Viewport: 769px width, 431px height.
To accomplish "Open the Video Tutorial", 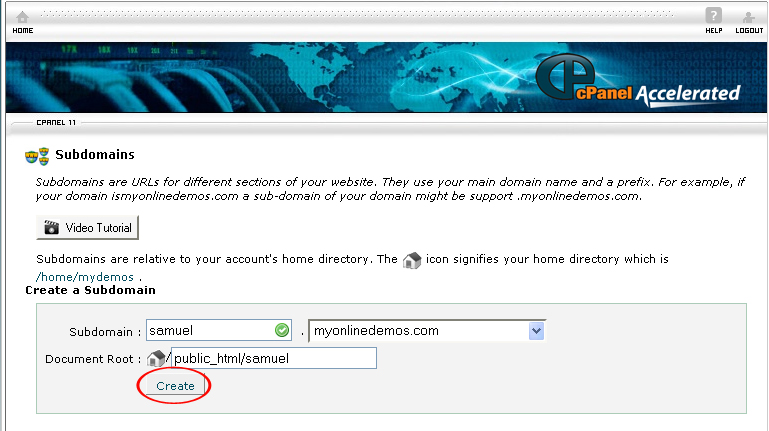I will coord(87,228).
